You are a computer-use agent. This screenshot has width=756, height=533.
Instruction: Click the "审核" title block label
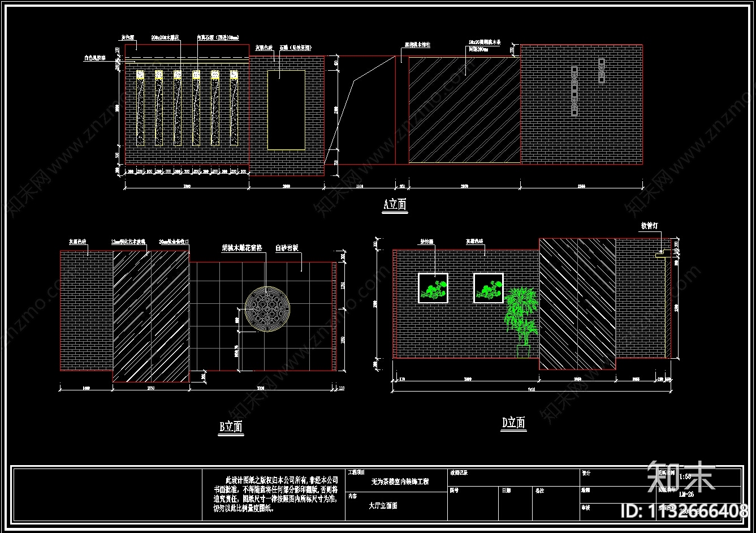point(586,508)
